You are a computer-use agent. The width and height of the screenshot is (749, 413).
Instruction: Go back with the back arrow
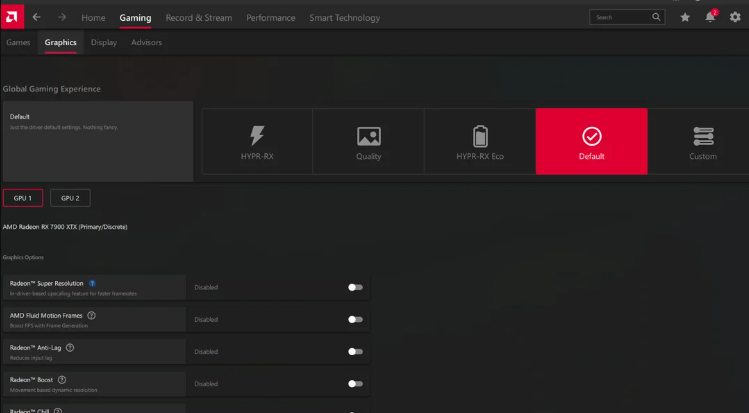[37, 17]
